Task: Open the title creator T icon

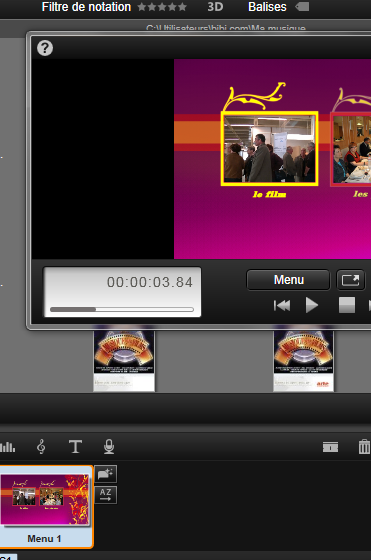Action: click(75, 447)
